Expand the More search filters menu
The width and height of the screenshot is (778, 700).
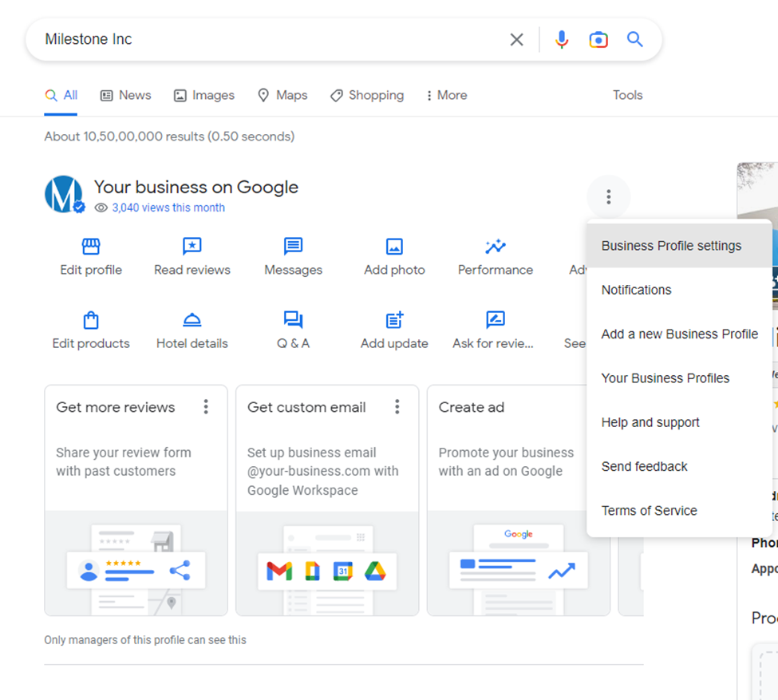(x=447, y=95)
